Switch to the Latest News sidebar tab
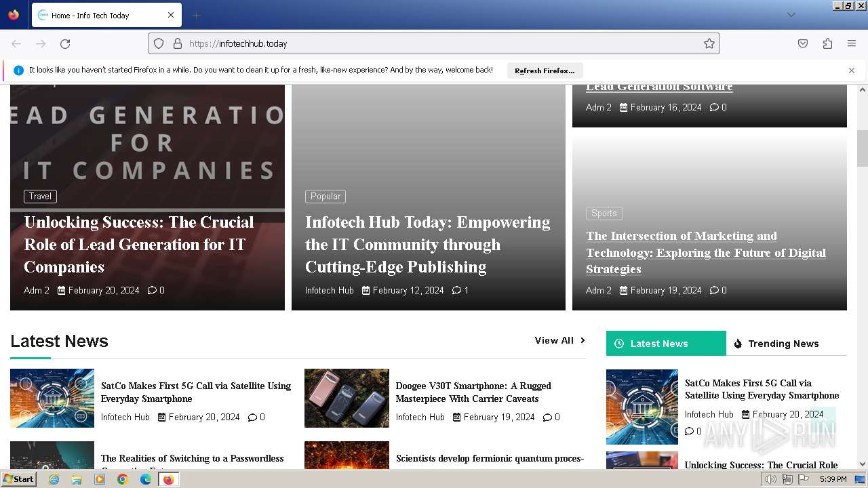868x488 pixels. point(666,344)
